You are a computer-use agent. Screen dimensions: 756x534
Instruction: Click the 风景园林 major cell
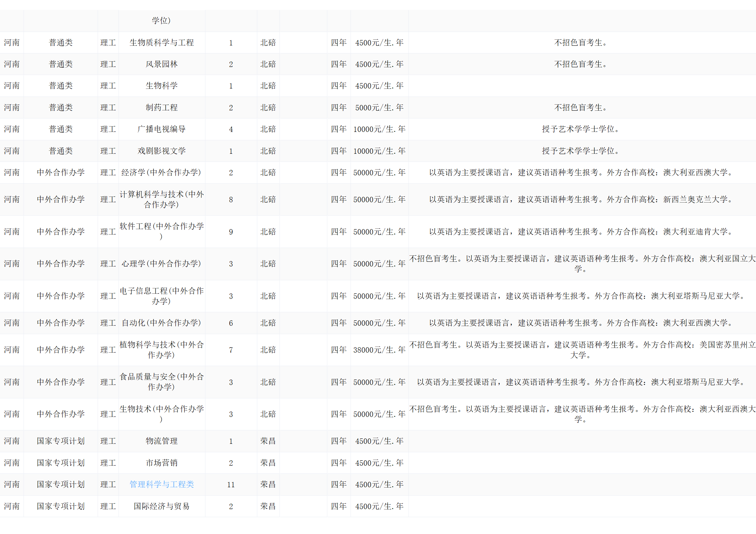click(x=162, y=64)
